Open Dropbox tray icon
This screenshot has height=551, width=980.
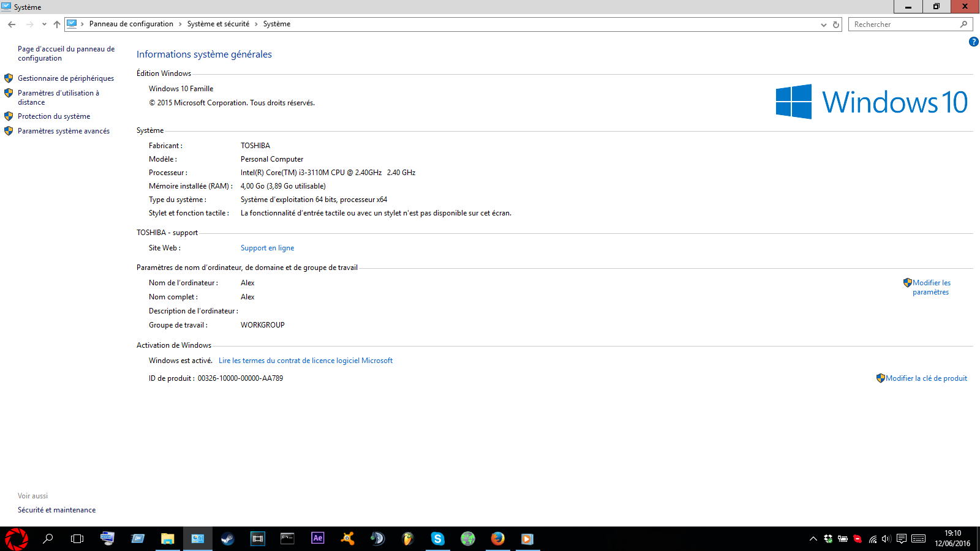point(828,539)
